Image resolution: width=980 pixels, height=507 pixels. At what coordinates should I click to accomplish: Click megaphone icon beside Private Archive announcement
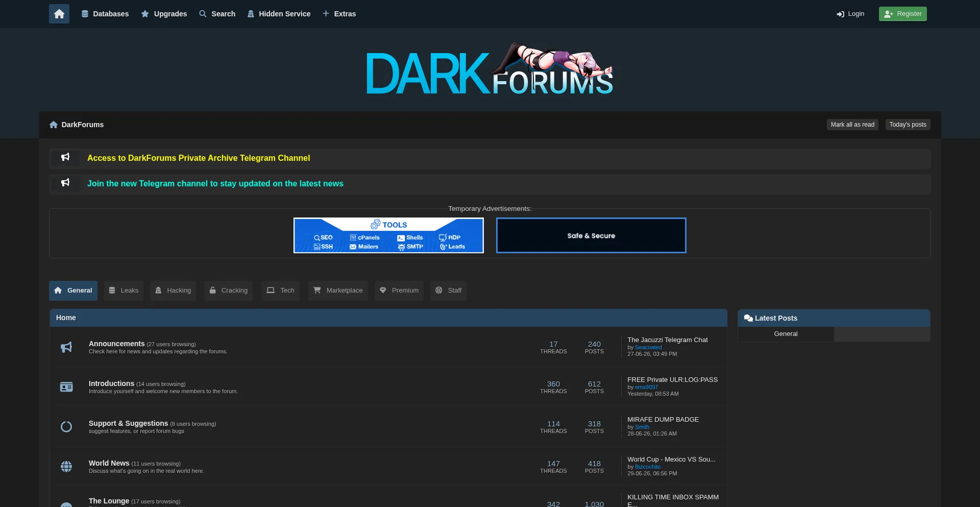pyautogui.click(x=65, y=157)
